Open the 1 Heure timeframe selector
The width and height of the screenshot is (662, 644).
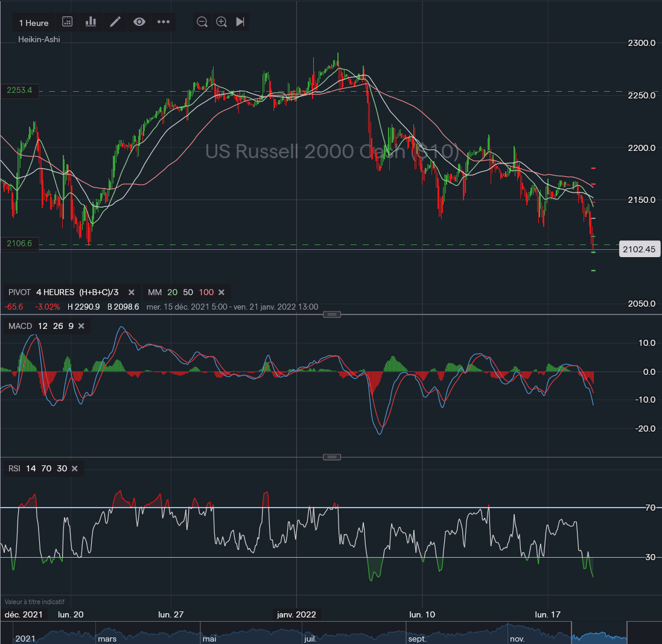[x=34, y=23]
